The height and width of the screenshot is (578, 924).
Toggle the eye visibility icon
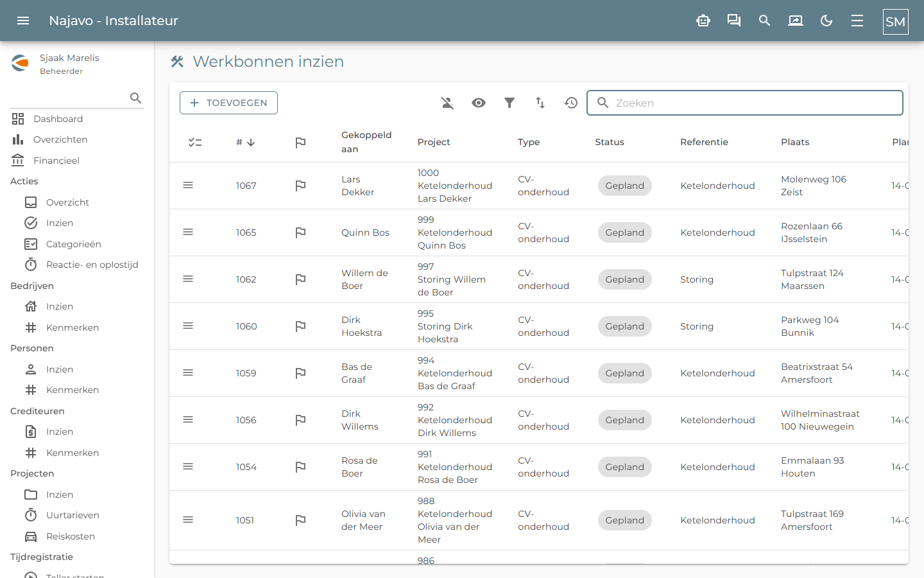(x=479, y=103)
